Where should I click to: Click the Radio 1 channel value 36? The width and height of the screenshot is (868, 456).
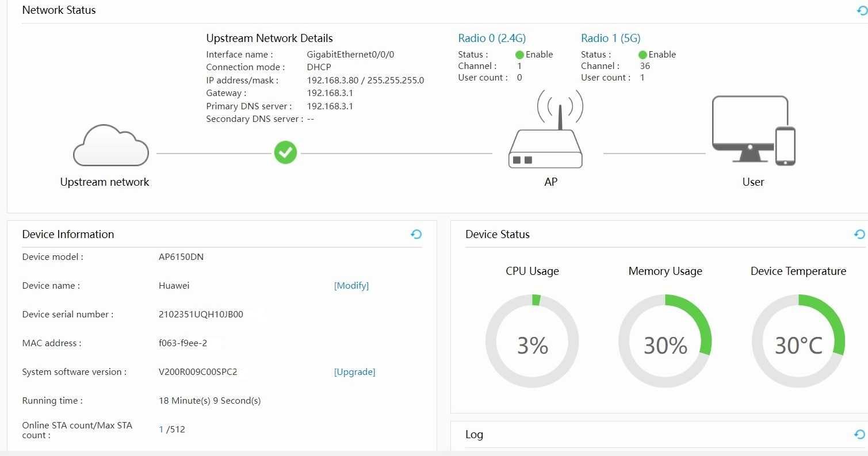click(645, 66)
